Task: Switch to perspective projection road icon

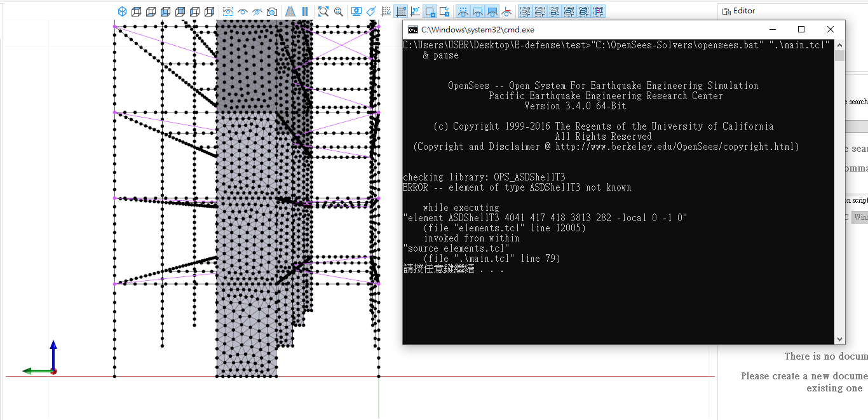Action: point(290,11)
